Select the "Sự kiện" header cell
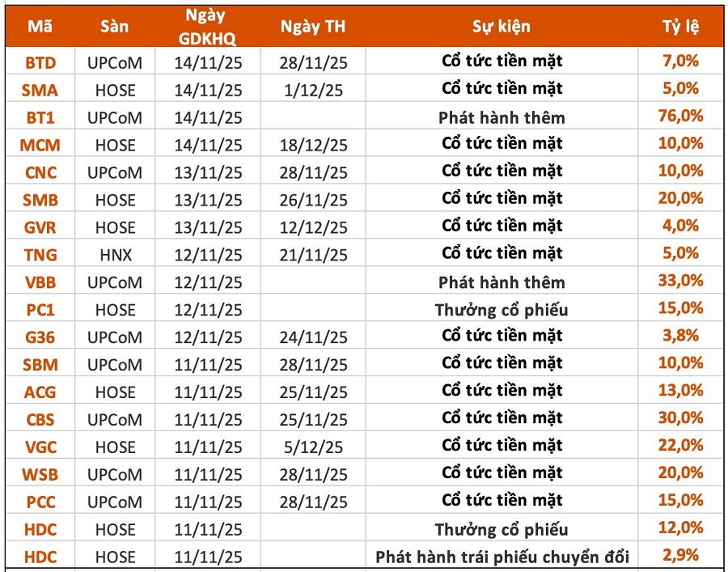The height and width of the screenshot is (572, 728). pyautogui.click(x=502, y=26)
